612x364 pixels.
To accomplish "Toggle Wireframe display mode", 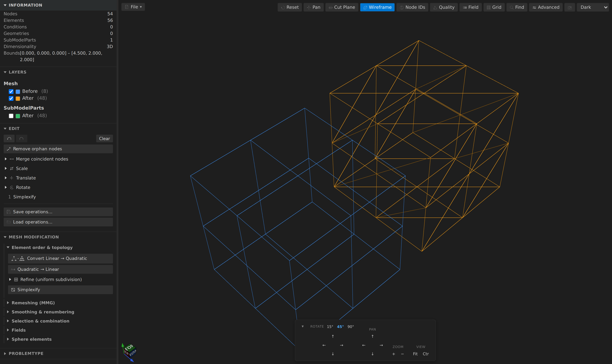I will pyautogui.click(x=377, y=7).
